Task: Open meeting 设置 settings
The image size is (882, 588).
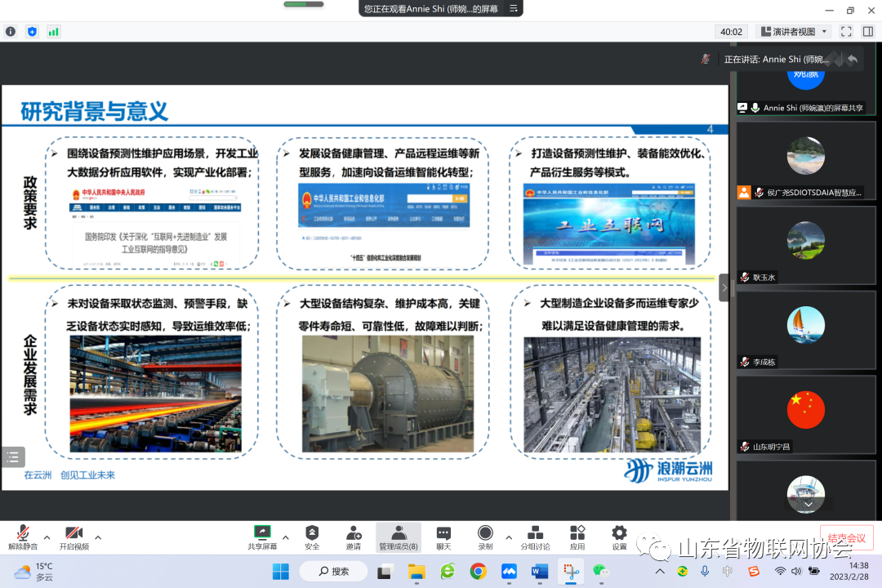Action: click(619, 537)
